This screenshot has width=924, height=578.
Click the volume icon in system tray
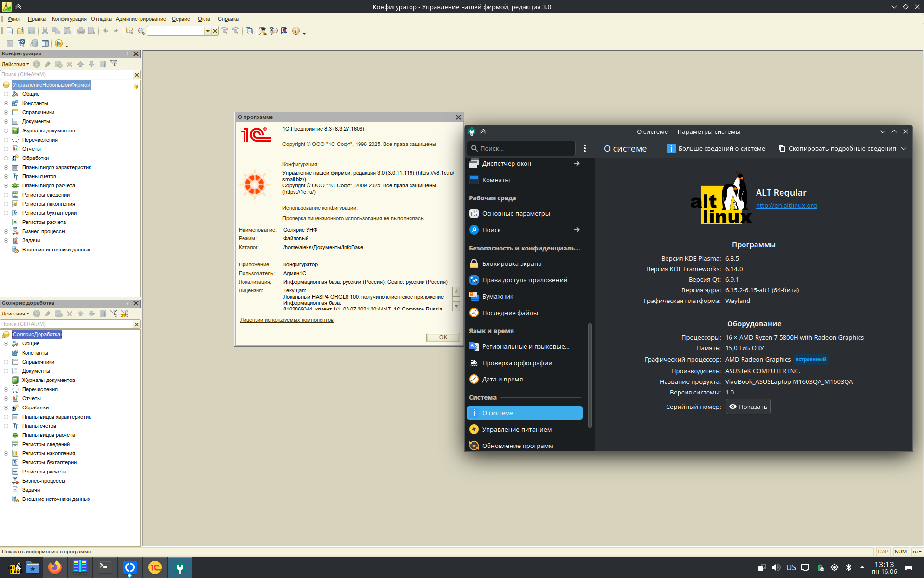[x=776, y=567]
